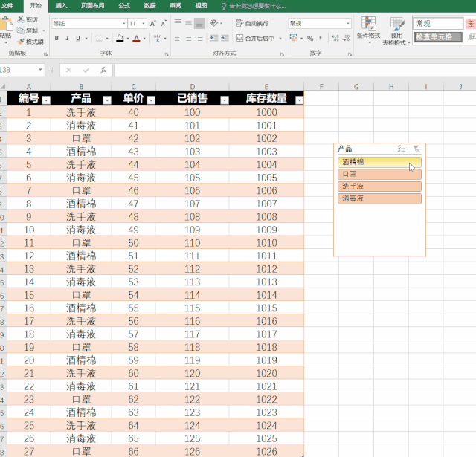Open the font size 11 dropdown
The width and height of the screenshot is (476, 457).
(x=144, y=23)
